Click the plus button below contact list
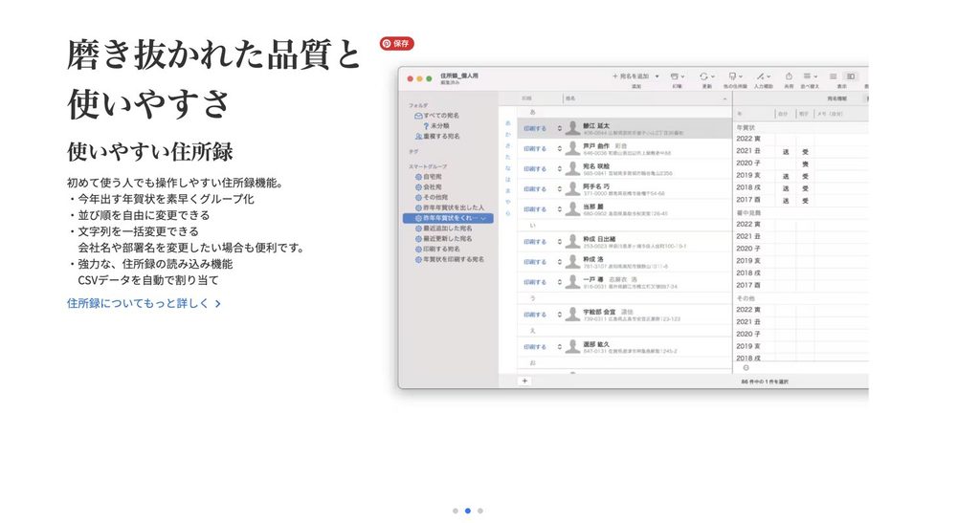The image size is (980, 523). [525, 381]
